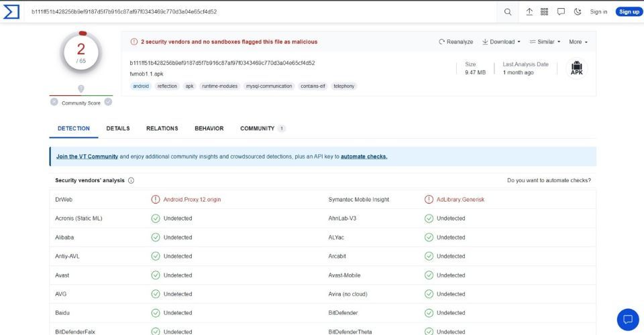Screen dimensions: 644x335
Task: Click BitDefender undetected check icon
Action: pos(429,313)
